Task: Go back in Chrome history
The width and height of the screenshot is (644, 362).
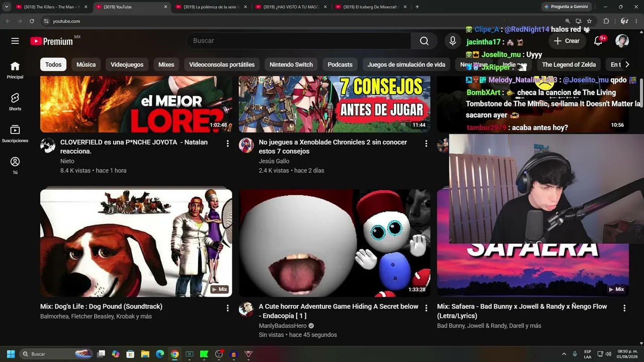Action: [x=8, y=21]
